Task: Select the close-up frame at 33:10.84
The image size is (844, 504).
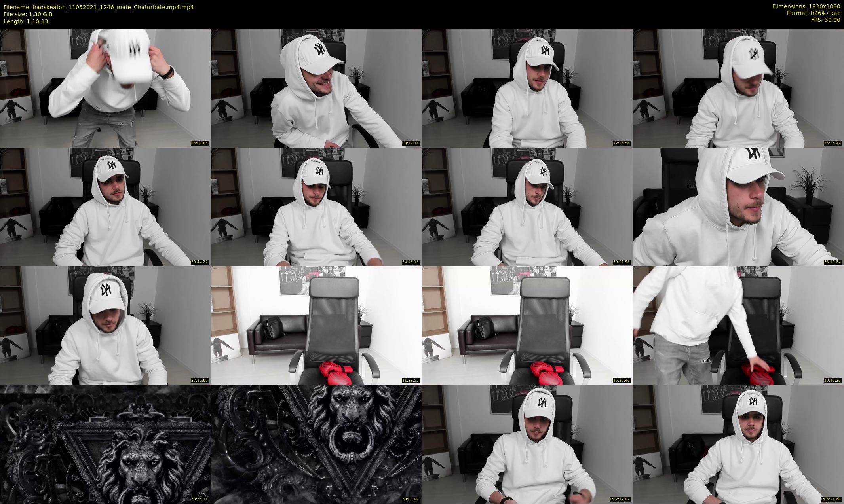Action: [x=738, y=207]
